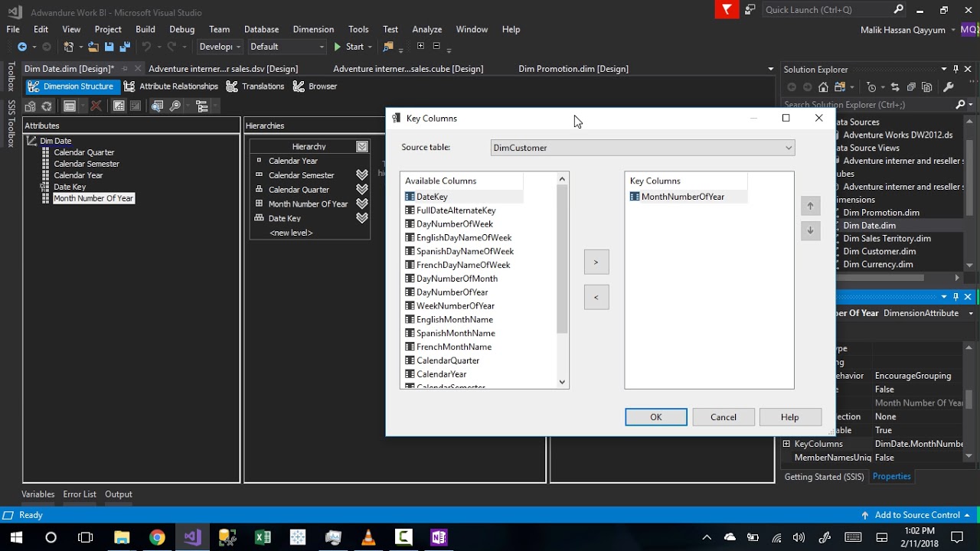This screenshot has width=980, height=551.
Task: Click the move down arrow button in Key Columns dialog
Action: (810, 230)
